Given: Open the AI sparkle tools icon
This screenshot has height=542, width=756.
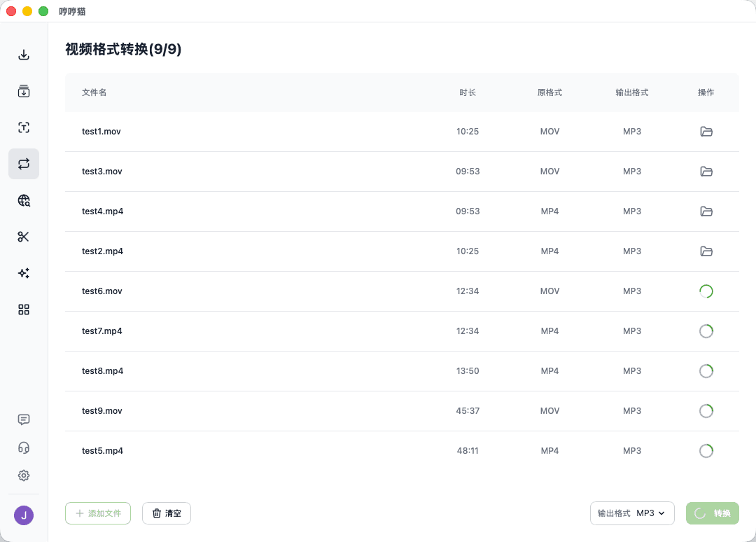Looking at the screenshot, I should pos(24,273).
